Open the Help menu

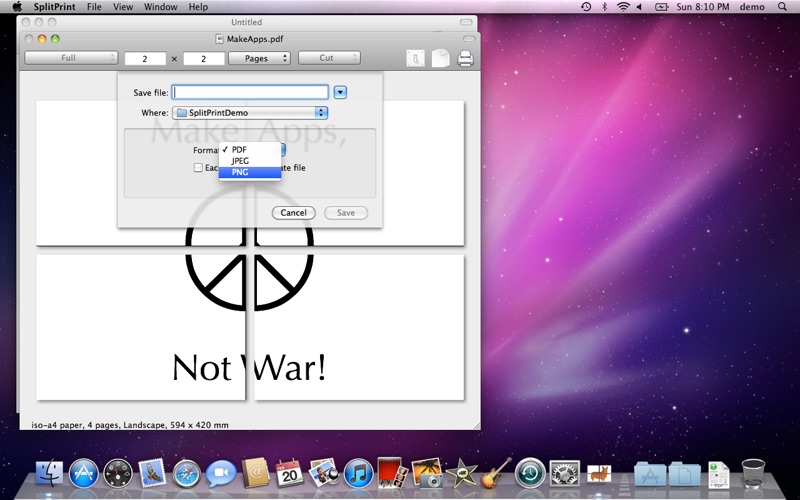[x=198, y=7]
